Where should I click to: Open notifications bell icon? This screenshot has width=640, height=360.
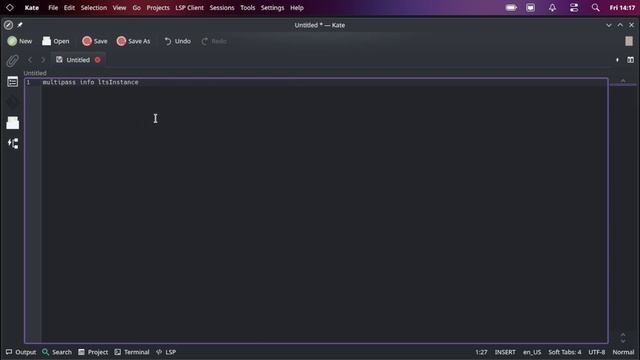[x=552, y=8]
